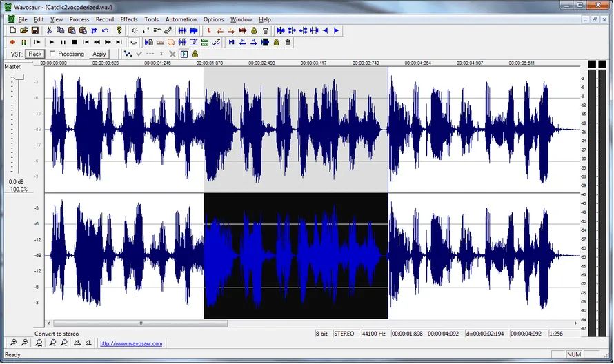
Task: Click the blue M marker icon
Action: (231, 42)
